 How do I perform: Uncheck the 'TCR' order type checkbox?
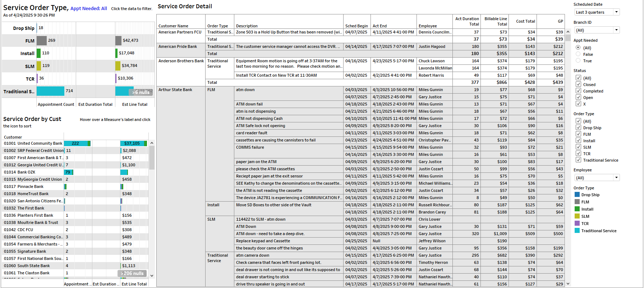[x=578, y=154]
